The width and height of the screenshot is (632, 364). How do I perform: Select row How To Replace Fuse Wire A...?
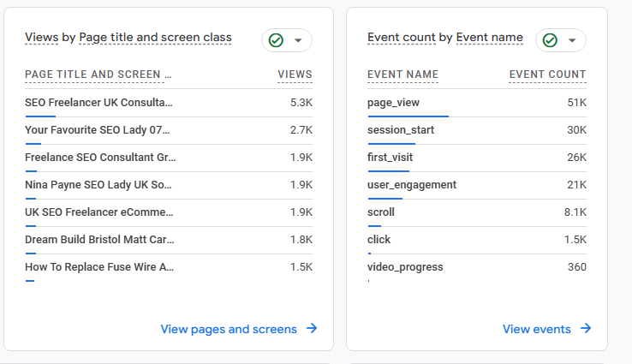coord(169,267)
